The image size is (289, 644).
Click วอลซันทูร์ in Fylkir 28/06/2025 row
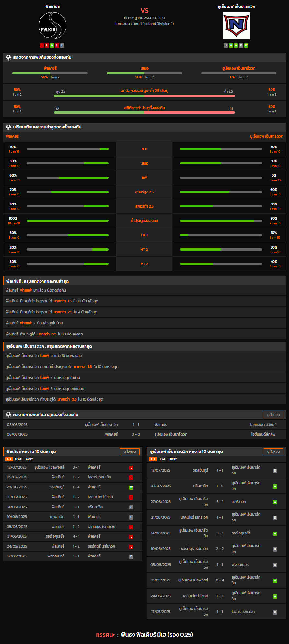tap(57, 487)
